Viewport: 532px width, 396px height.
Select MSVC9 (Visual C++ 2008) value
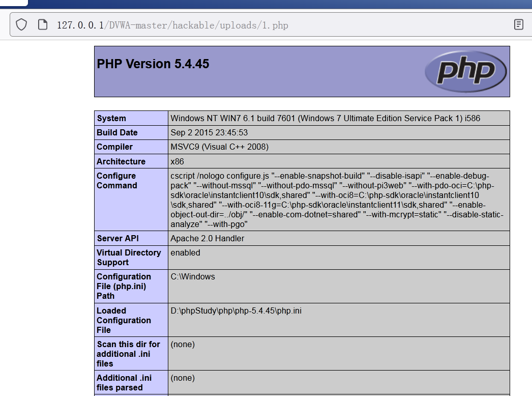coord(220,147)
